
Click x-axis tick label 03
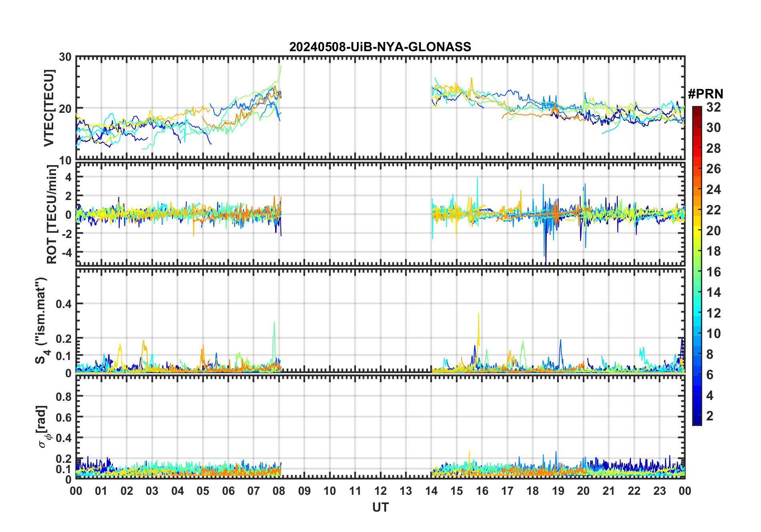point(152,491)
